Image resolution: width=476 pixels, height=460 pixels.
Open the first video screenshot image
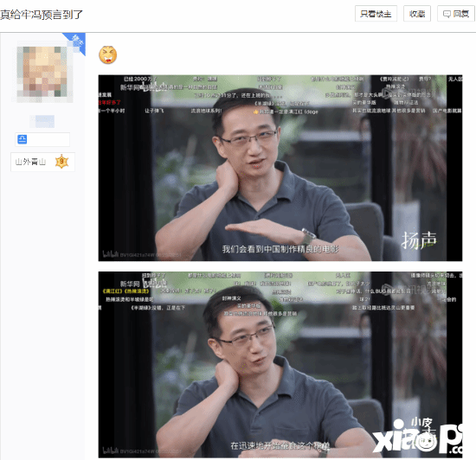point(280,168)
